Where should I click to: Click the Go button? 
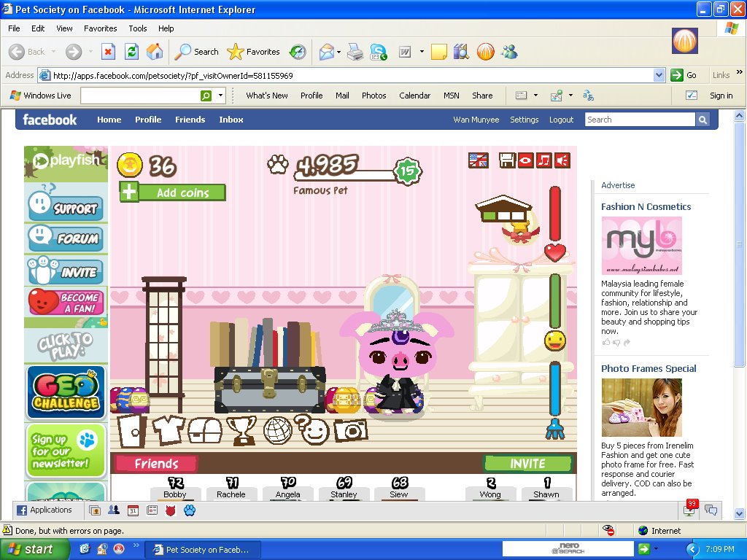pos(684,75)
